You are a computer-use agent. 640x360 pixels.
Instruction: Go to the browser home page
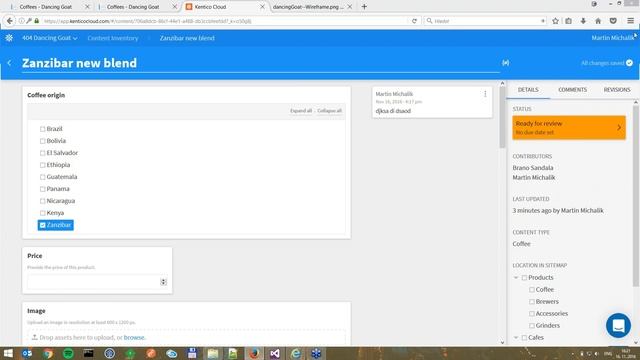pos(598,21)
